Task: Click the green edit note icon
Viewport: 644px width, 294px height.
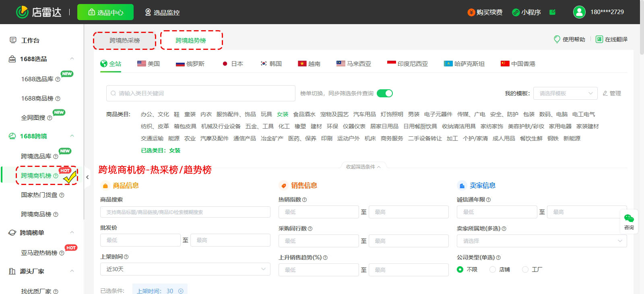Action: coord(553,12)
